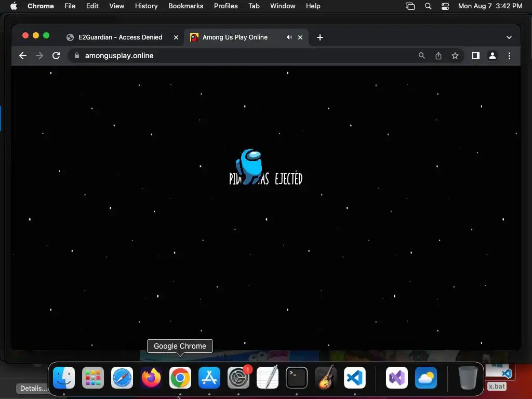The image size is (532, 399).
Task: Open the Edit menu
Action: pos(92,6)
